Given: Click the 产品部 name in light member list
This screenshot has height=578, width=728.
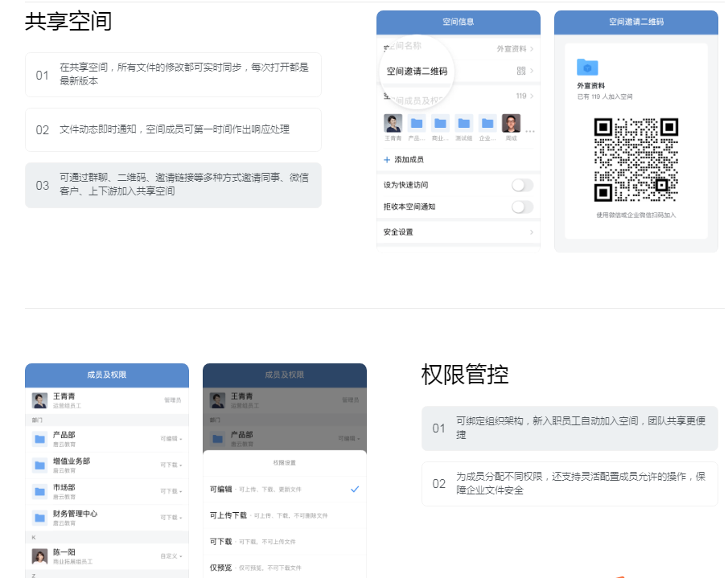Looking at the screenshot, I should 64,435.
